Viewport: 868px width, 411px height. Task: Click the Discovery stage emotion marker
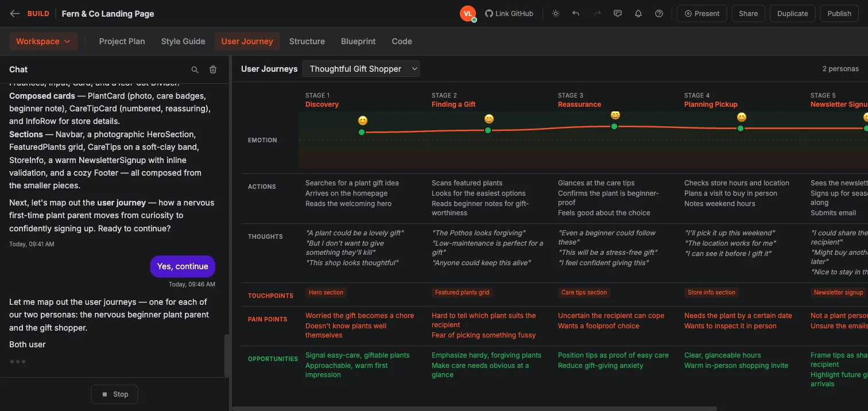click(362, 133)
